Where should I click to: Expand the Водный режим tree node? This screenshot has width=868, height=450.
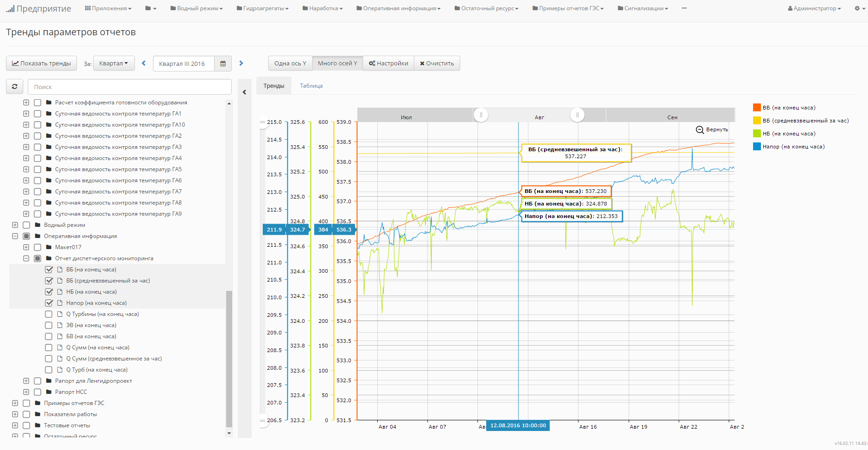coord(15,225)
